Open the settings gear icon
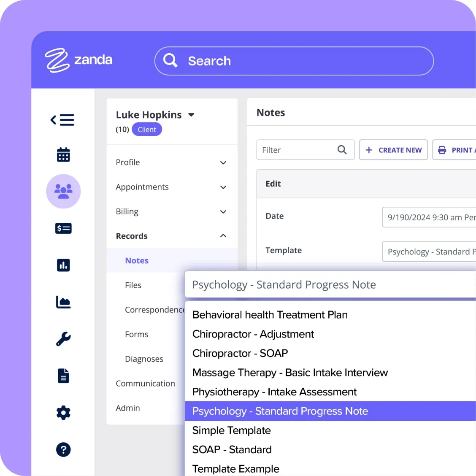 pyautogui.click(x=63, y=413)
